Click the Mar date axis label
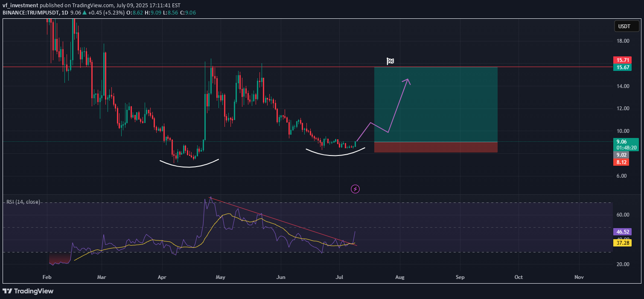This screenshot has width=644, height=299. click(102, 277)
